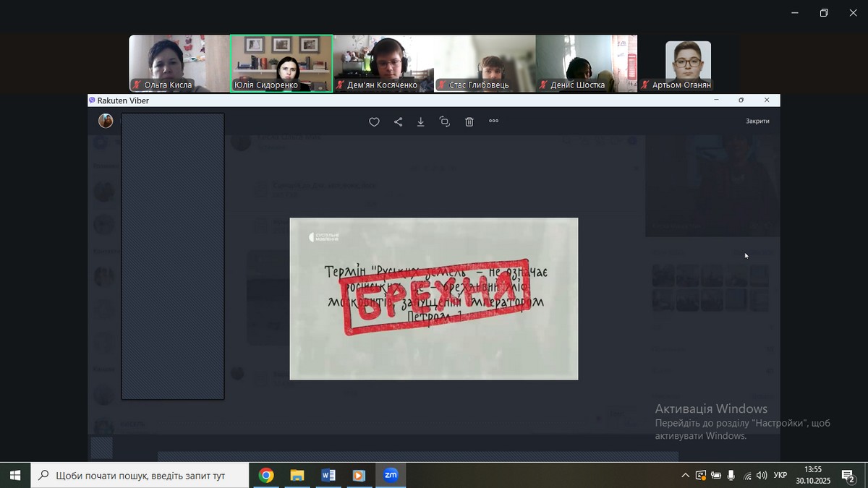Click the Закрити button in viewer
The image size is (868, 488).
(757, 121)
